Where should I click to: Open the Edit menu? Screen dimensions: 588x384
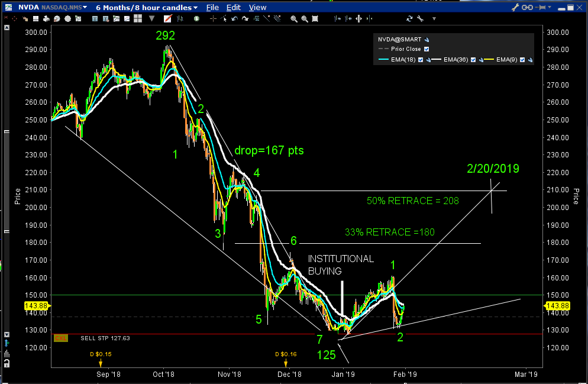click(x=234, y=8)
